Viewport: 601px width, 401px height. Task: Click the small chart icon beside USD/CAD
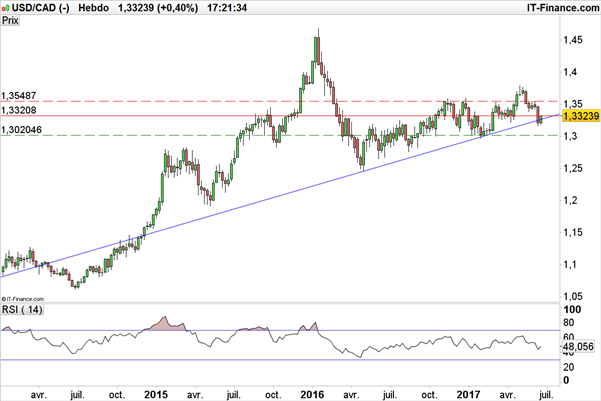pos(5,8)
